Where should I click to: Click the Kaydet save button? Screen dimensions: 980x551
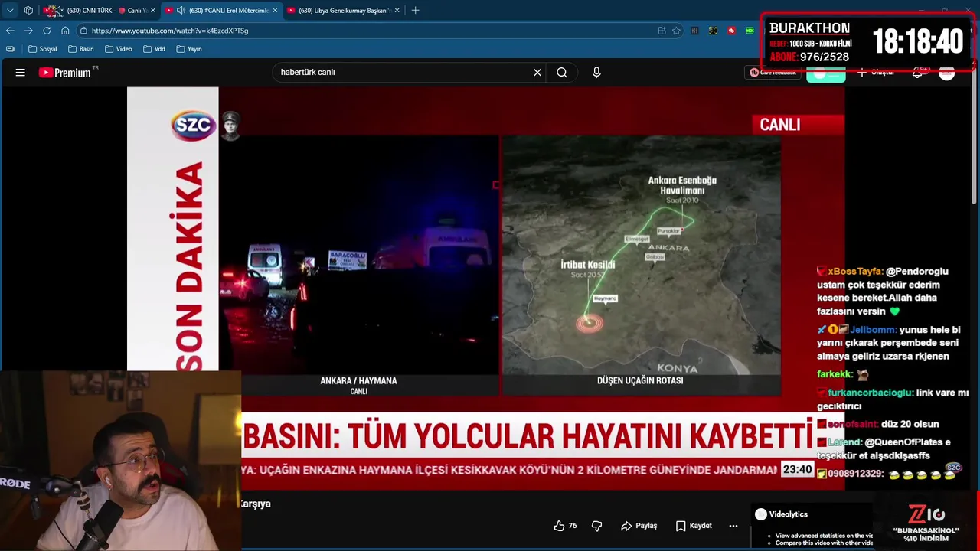coord(694,526)
